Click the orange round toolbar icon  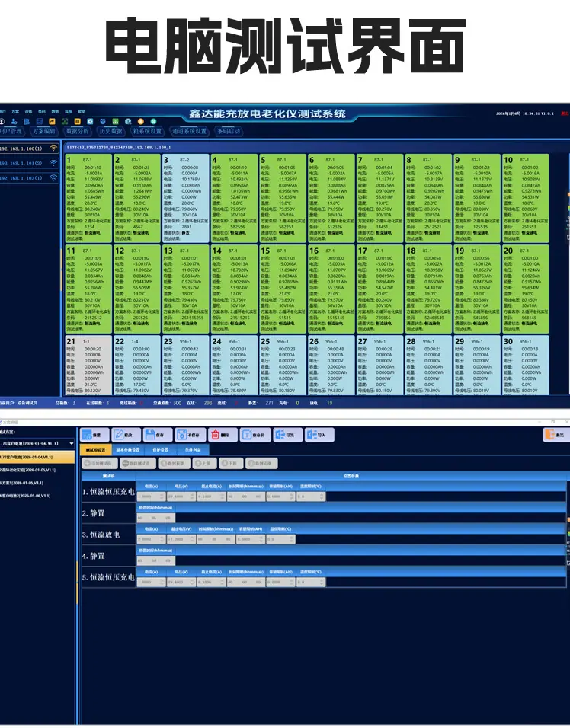pos(141,122)
